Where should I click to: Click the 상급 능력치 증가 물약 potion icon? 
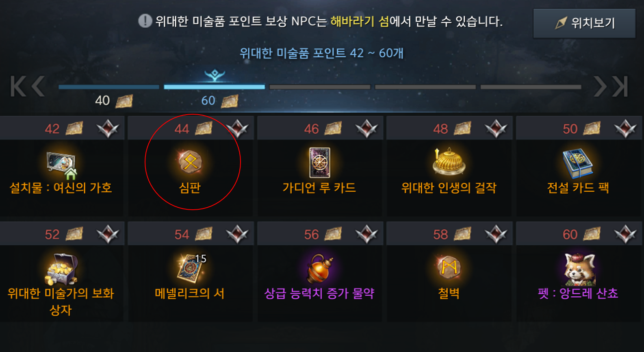point(320,269)
